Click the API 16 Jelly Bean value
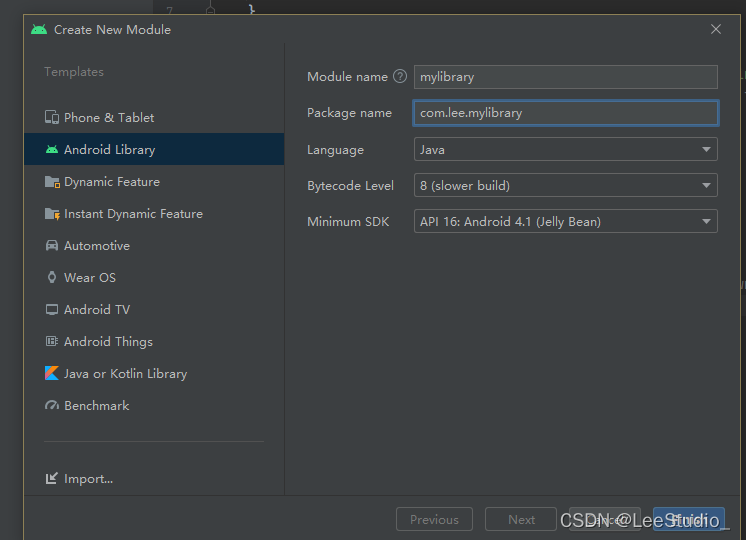Screen dimensions: 746x540 click(x=510, y=222)
